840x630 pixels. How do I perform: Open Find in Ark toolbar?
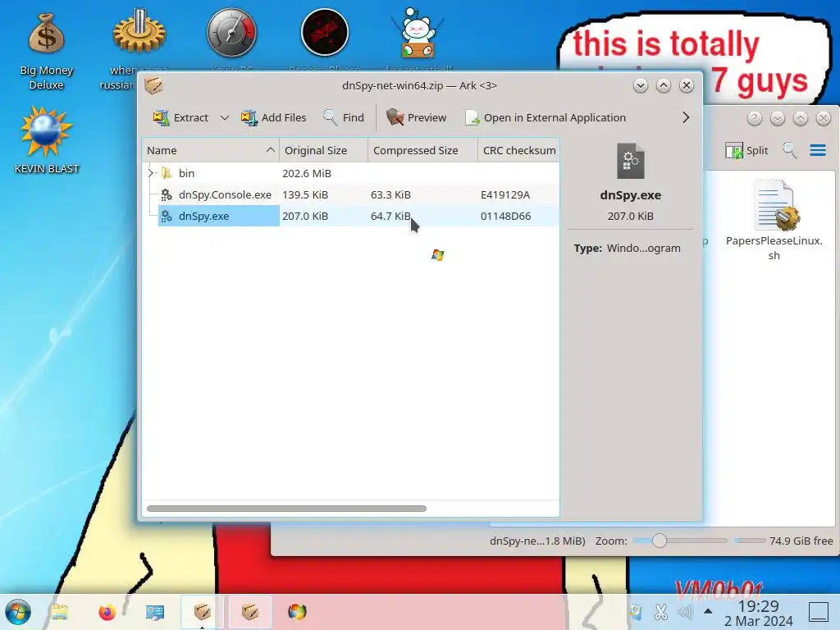[344, 117]
